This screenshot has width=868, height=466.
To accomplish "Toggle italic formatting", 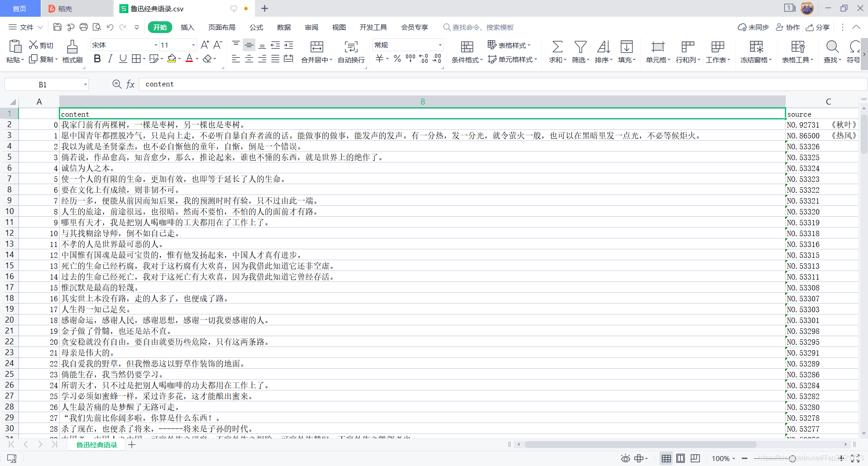I will (x=110, y=58).
